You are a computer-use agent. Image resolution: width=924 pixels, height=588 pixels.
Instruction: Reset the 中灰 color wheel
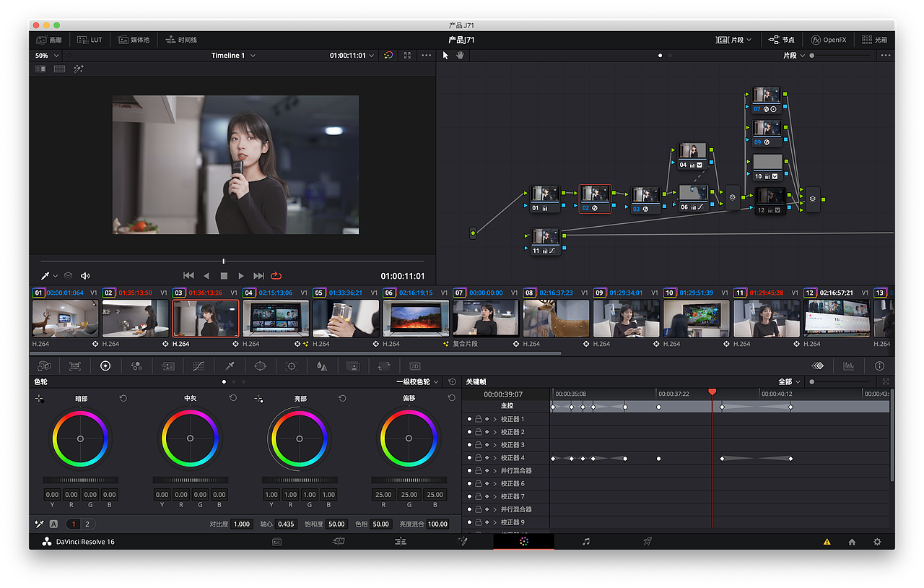click(x=233, y=398)
